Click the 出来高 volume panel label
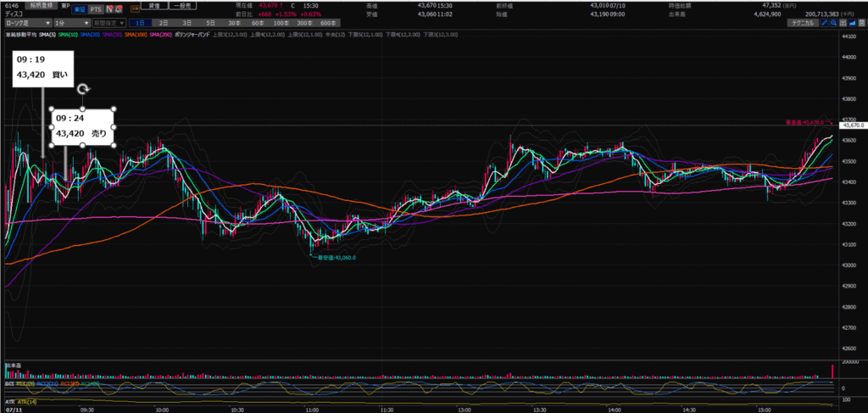This screenshot has width=868, height=413. [x=14, y=366]
